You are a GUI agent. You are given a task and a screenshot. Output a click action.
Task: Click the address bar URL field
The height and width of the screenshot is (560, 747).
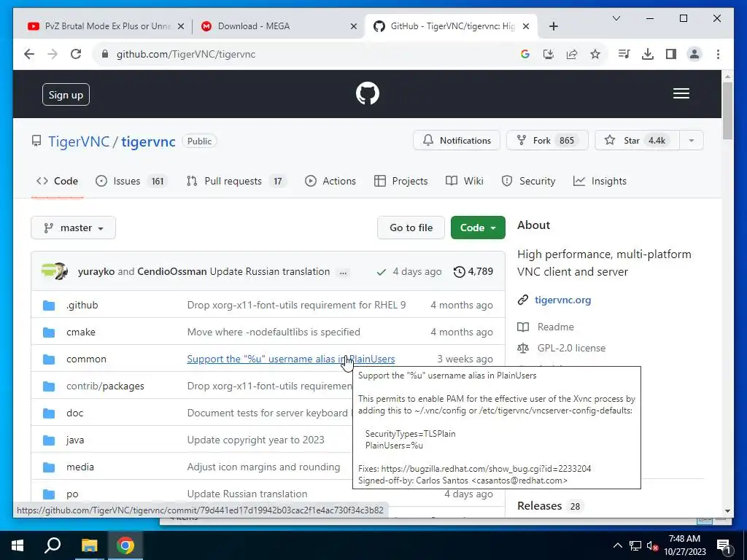point(305,54)
